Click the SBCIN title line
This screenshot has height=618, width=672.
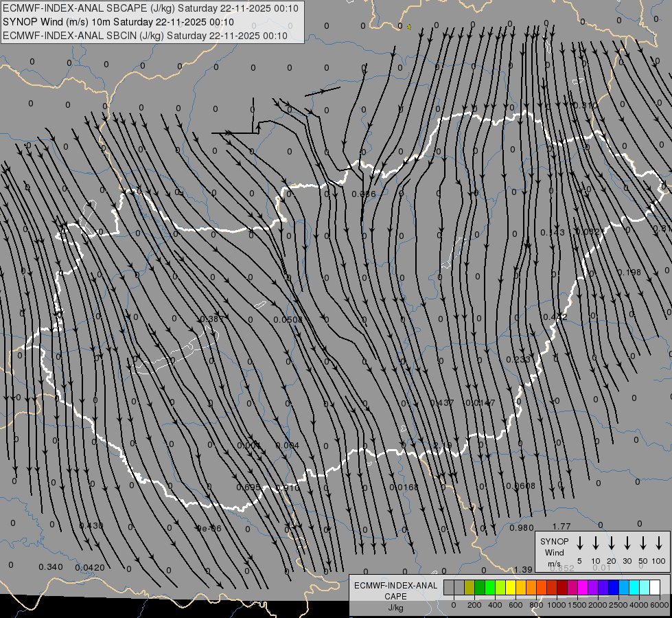145,36
